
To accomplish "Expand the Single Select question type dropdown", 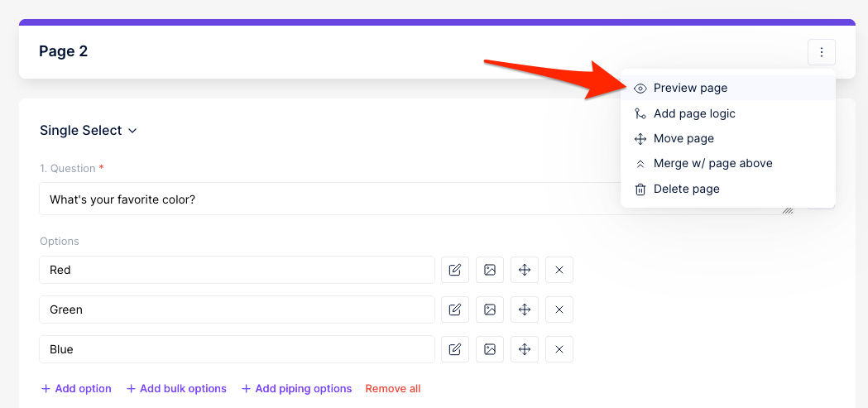I will coord(88,131).
